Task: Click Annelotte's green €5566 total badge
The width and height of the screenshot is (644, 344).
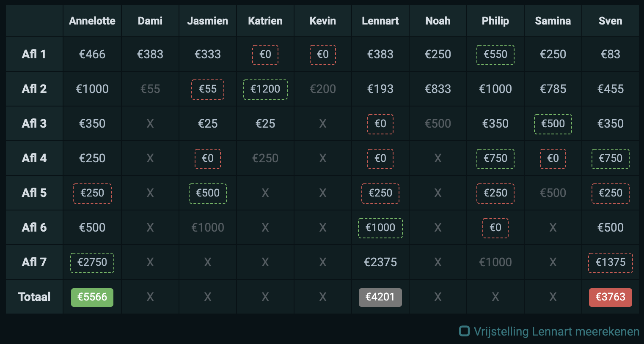Action: point(92,297)
